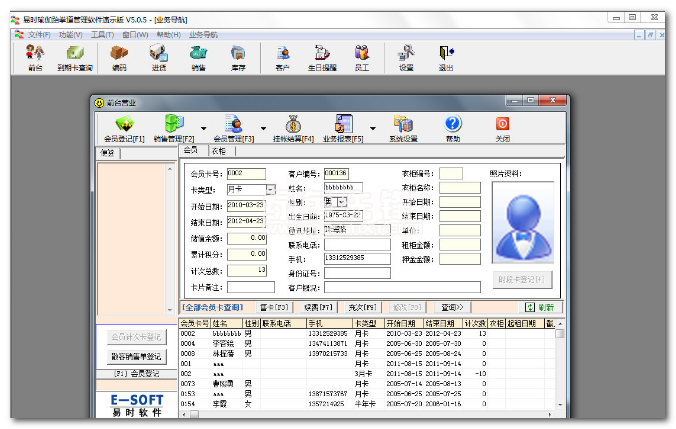Image resolution: width=676 pixels, height=429 pixels.
Task: Expand the 销售管理[F2] dropdown arrow
Action: 204,128
